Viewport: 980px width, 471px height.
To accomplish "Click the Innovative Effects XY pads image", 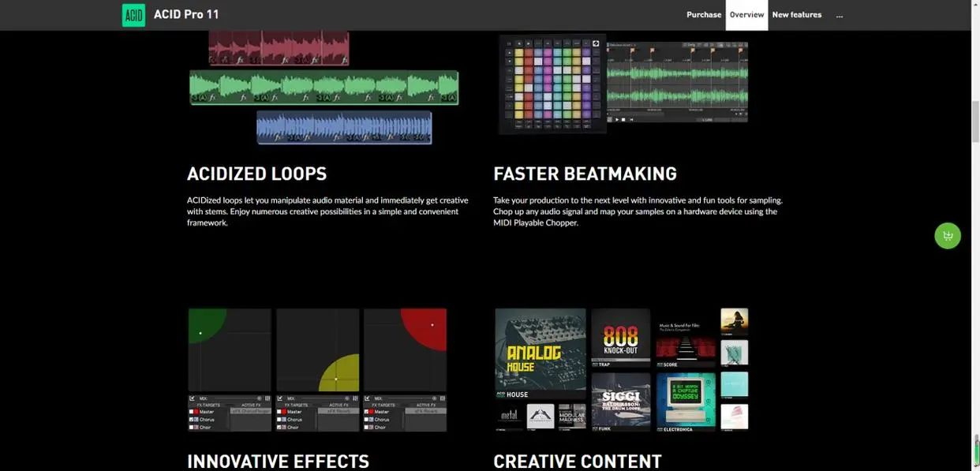I will point(317,369).
